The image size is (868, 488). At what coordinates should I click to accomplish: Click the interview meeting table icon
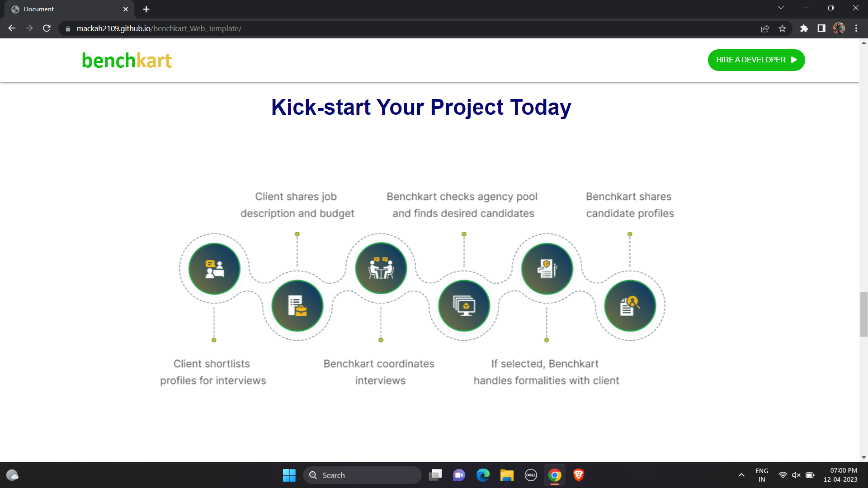pos(381,268)
